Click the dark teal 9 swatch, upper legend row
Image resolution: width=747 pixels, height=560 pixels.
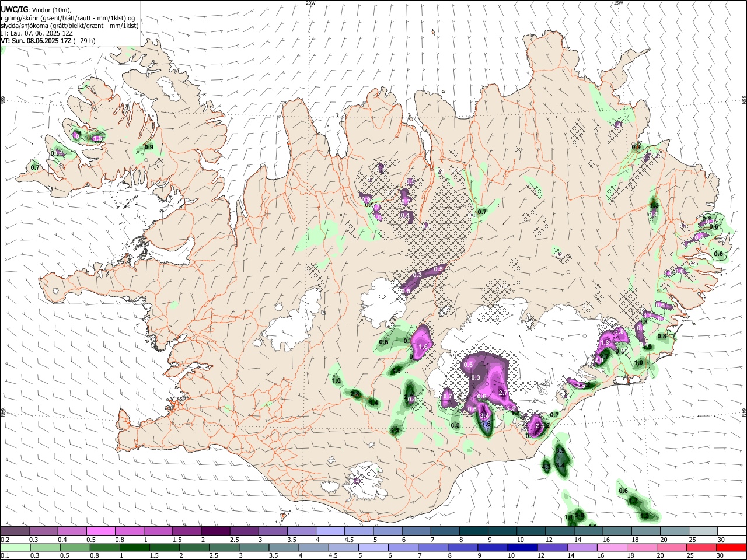coord(502,531)
